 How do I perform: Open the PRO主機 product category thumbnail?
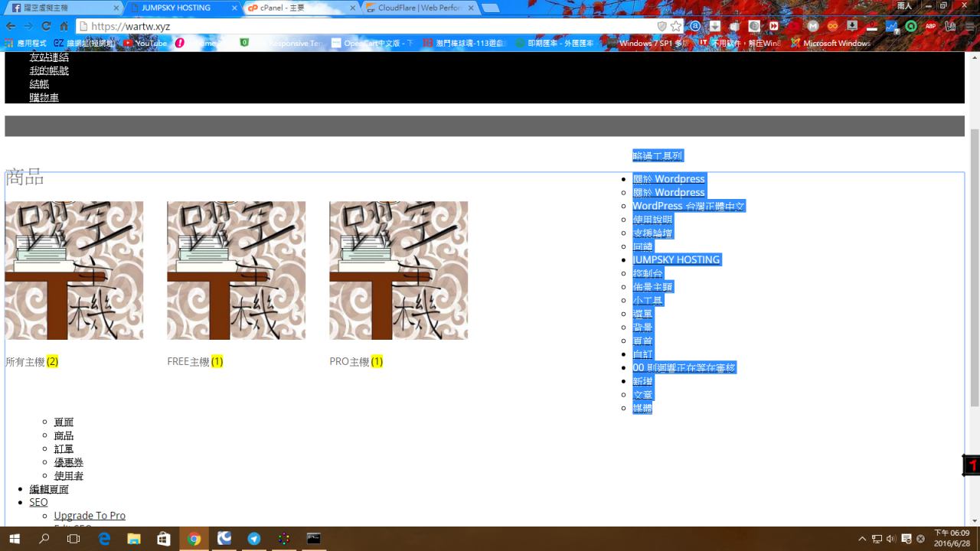398,270
